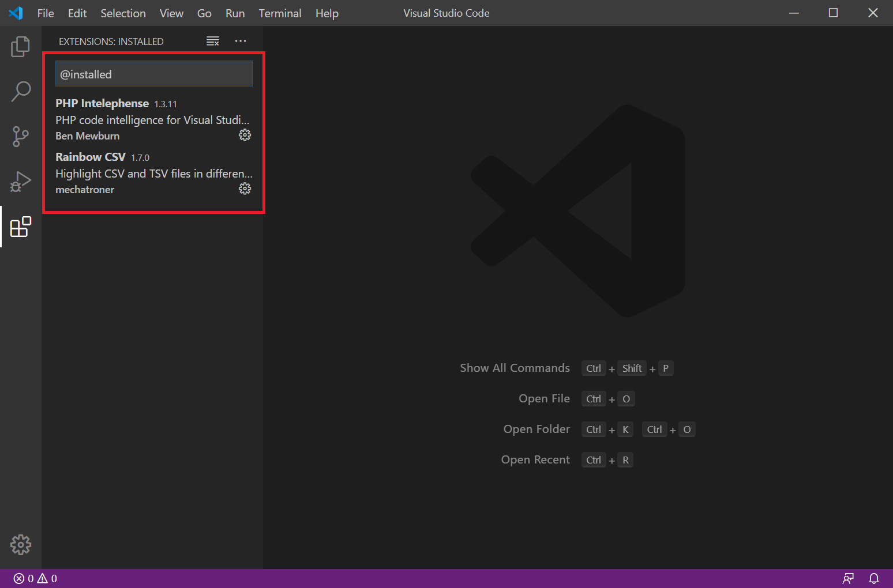893x588 pixels.
Task: Open Extensions views and more actions menu
Action: pyautogui.click(x=241, y=41)
